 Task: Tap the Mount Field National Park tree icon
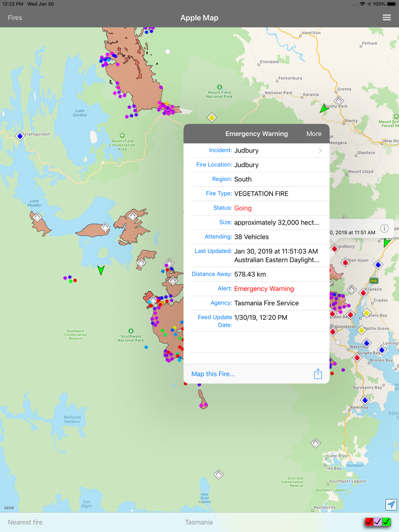(x=219, y=87)
